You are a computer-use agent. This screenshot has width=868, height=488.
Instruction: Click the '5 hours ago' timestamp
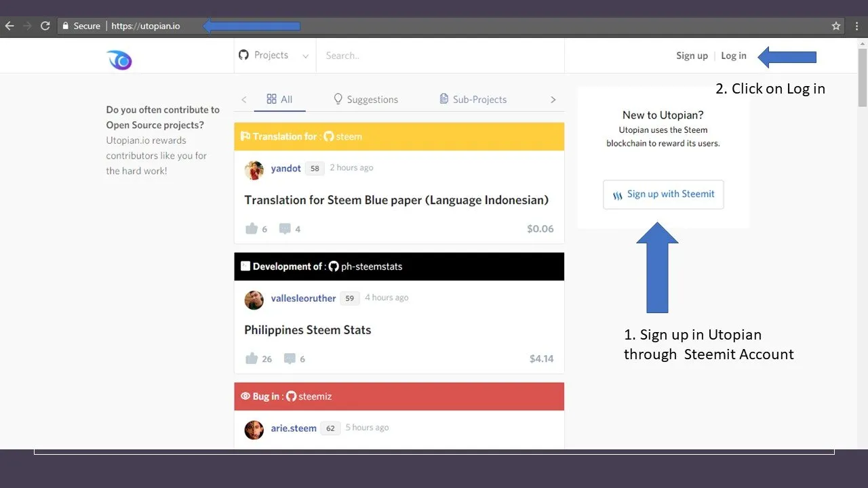[x=367, y=428]
